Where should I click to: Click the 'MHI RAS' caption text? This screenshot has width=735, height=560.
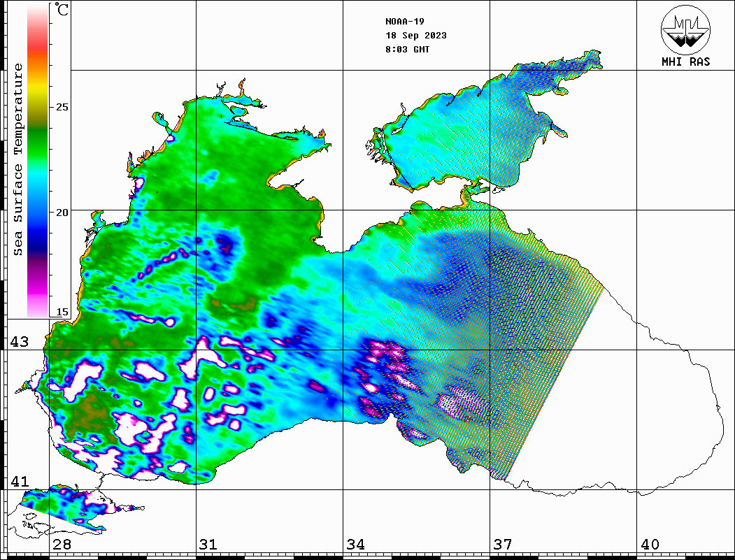coord(685,62)
